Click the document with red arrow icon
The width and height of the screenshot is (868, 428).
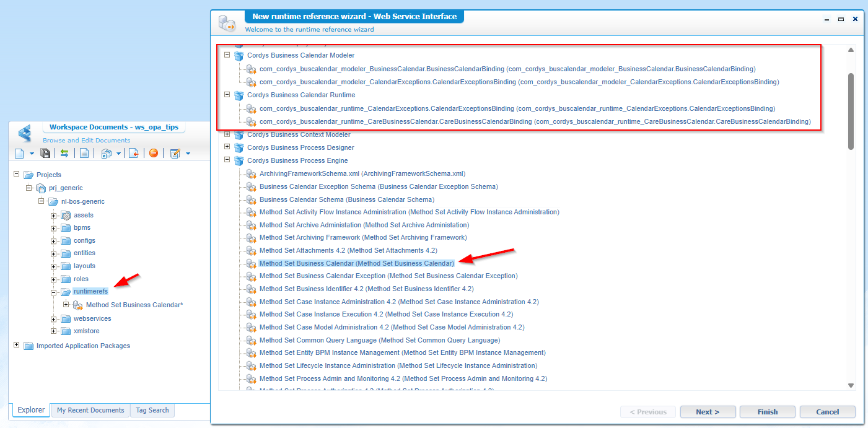coord(133,153)
